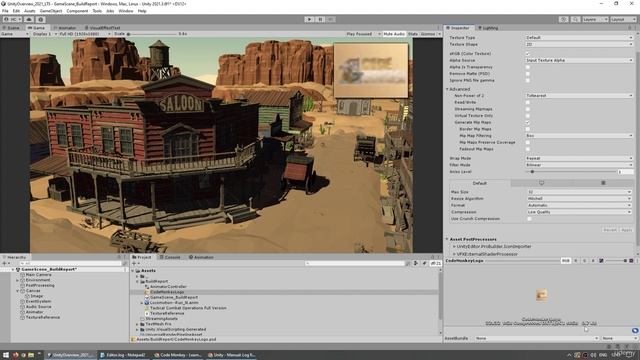The height and width of the screenshot is (360, 640).
Task: Toggle the Stats overlay button
Action: coord(413,34)
